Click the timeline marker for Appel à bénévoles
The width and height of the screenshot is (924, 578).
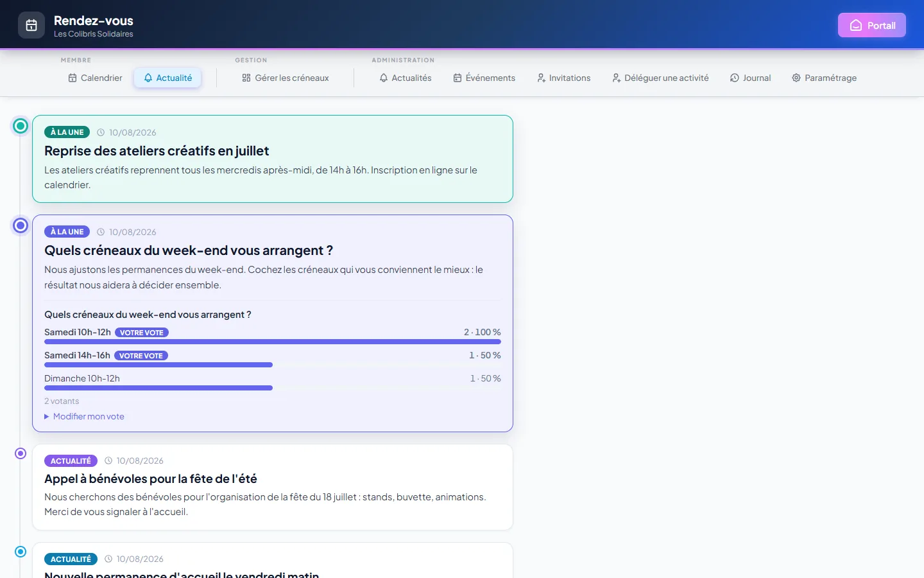point(21,453)
